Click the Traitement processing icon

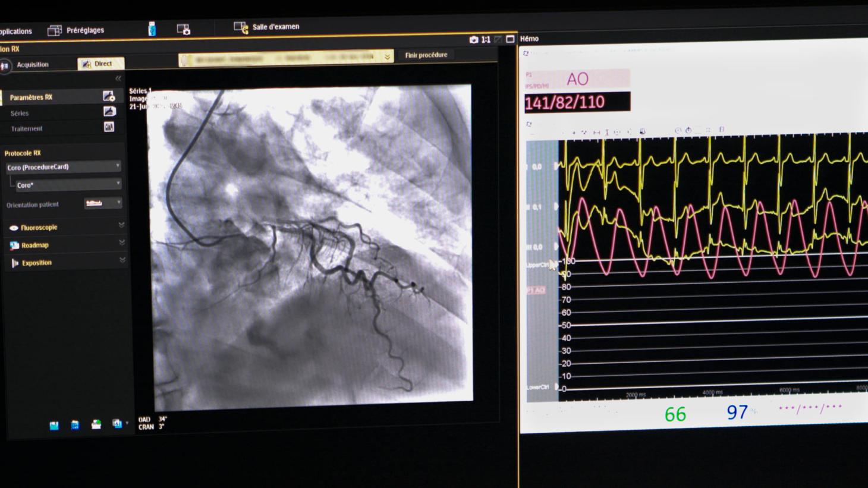pos(109,127)
